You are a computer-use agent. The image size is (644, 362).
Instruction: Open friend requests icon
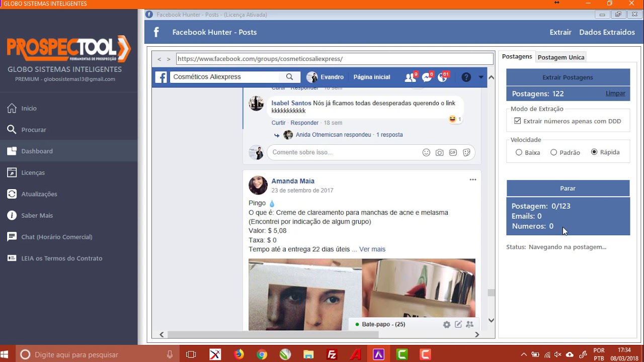[411, 77]
